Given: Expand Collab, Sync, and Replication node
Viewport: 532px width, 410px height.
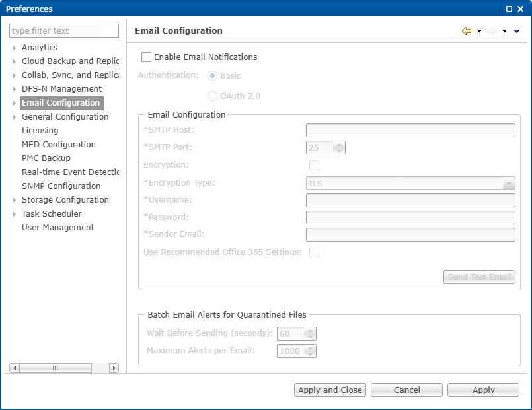Looking at the screenshot, I should [x=15, y=75].
